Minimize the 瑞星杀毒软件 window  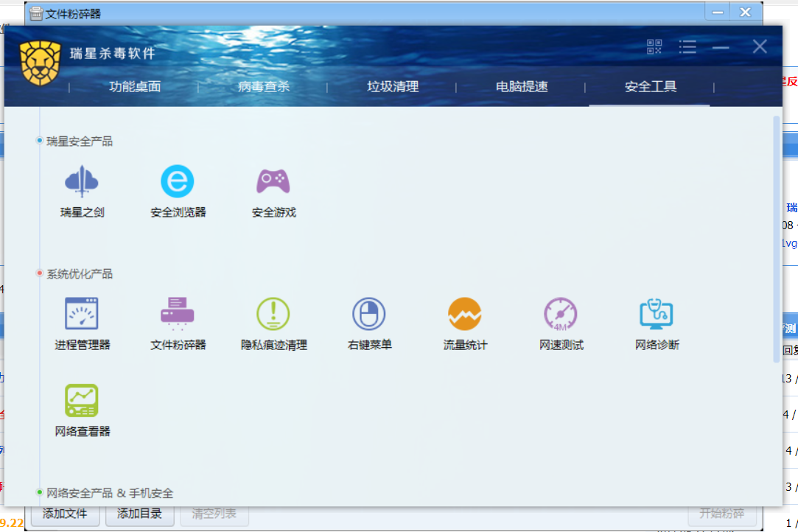click(x=721, y=47)
